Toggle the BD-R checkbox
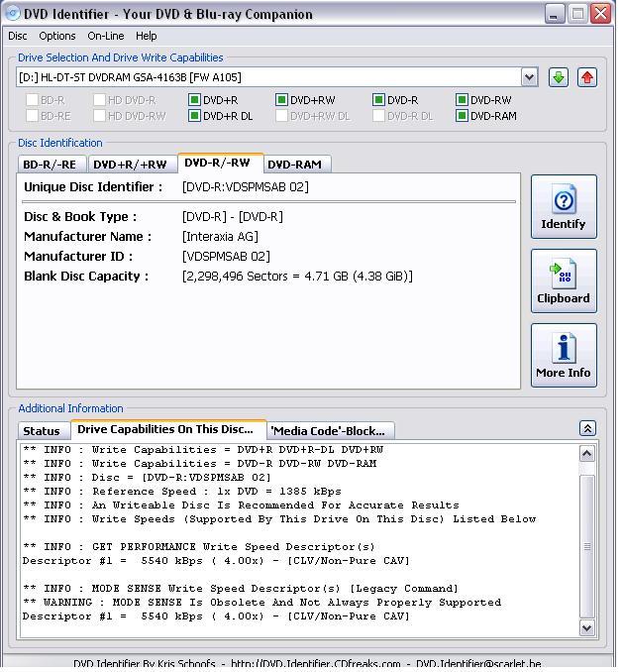This screenshot has width=623, height=672. click(x=32, y=100)
